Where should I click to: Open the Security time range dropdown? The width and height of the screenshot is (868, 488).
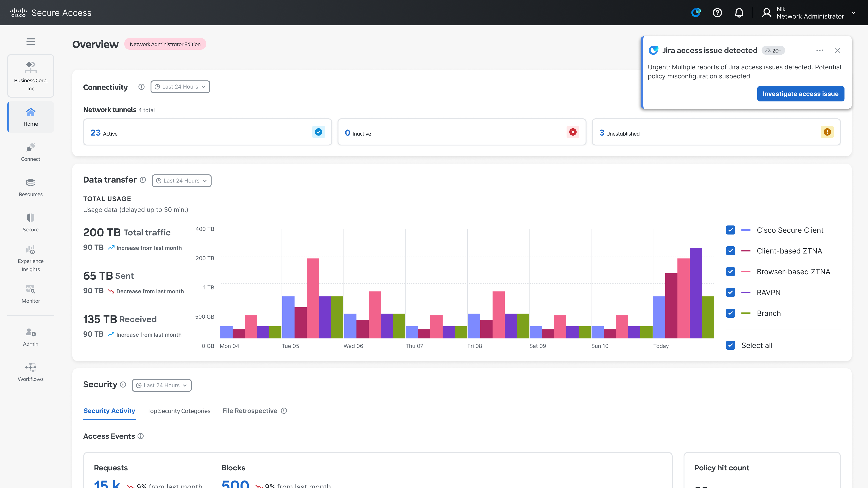click(162, 385)
